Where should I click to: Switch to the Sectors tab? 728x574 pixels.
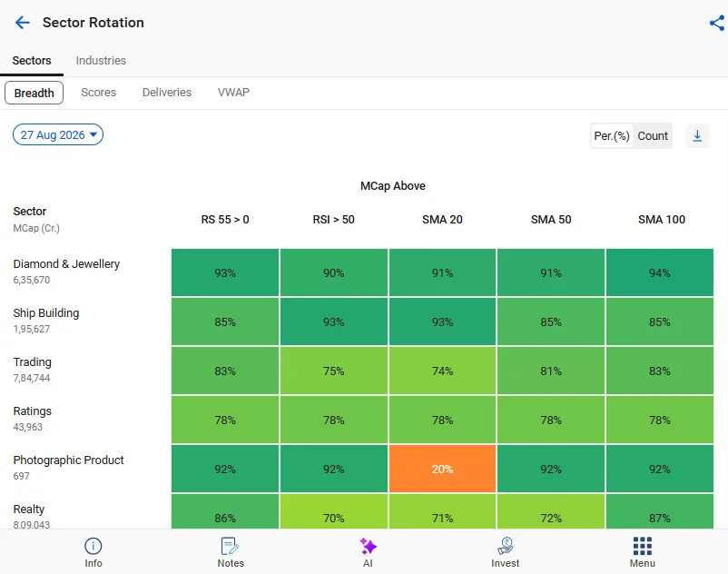click(x=32, y=60)
